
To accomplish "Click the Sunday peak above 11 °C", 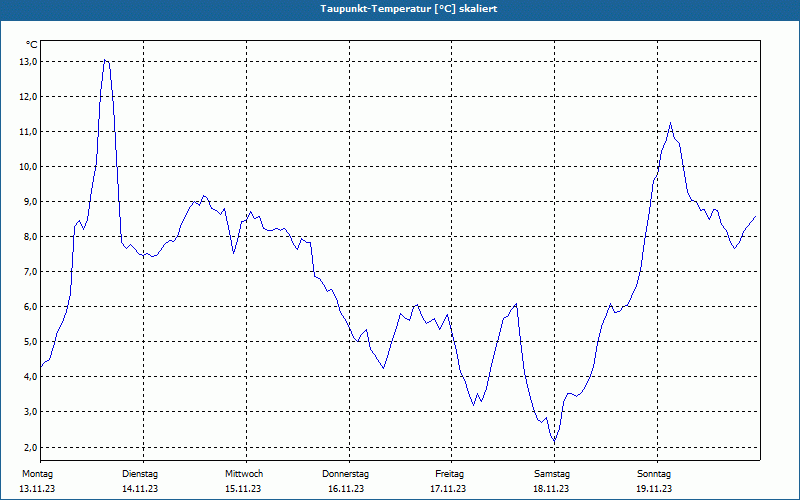I will tap(670, 123).
